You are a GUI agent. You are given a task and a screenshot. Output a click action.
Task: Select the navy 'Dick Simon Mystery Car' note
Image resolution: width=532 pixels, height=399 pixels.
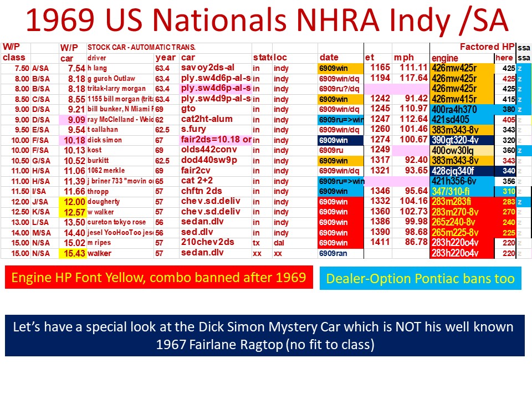pos(265,336)
